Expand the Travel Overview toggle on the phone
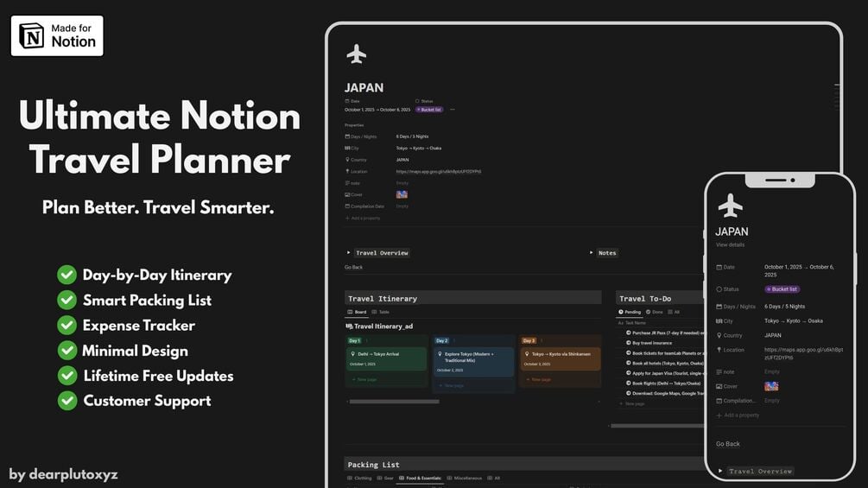 pyautogui.click(x=720, y=471)
